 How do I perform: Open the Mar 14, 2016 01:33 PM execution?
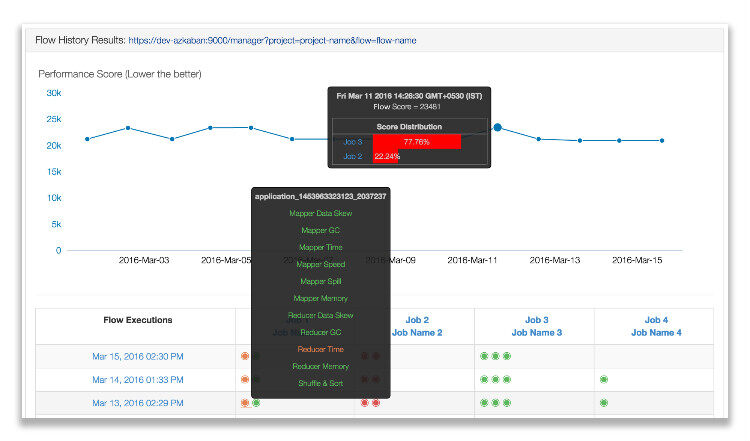point(138,380)
